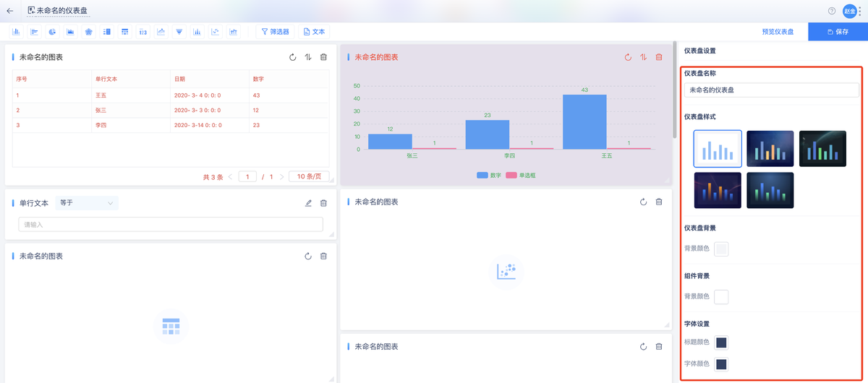Select the date cell 2020- 3-14 0: 0: 0

point(197,125)
